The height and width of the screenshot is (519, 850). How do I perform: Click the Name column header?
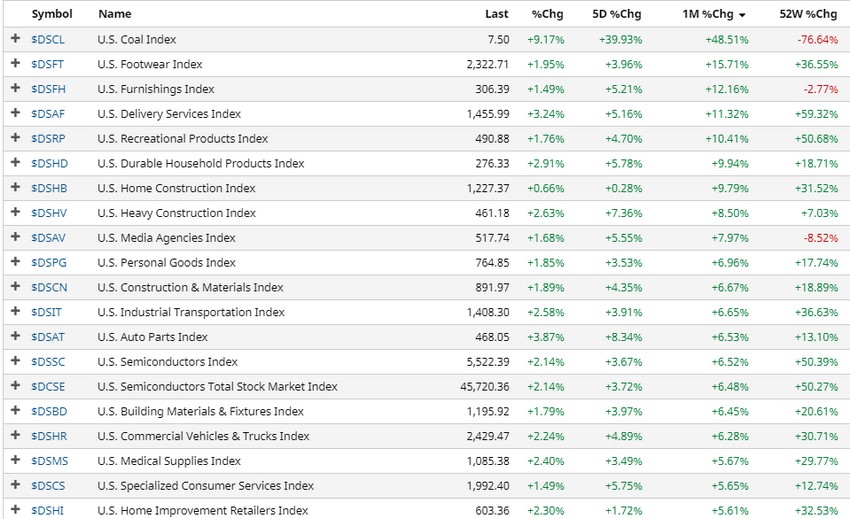click(115, 14)
